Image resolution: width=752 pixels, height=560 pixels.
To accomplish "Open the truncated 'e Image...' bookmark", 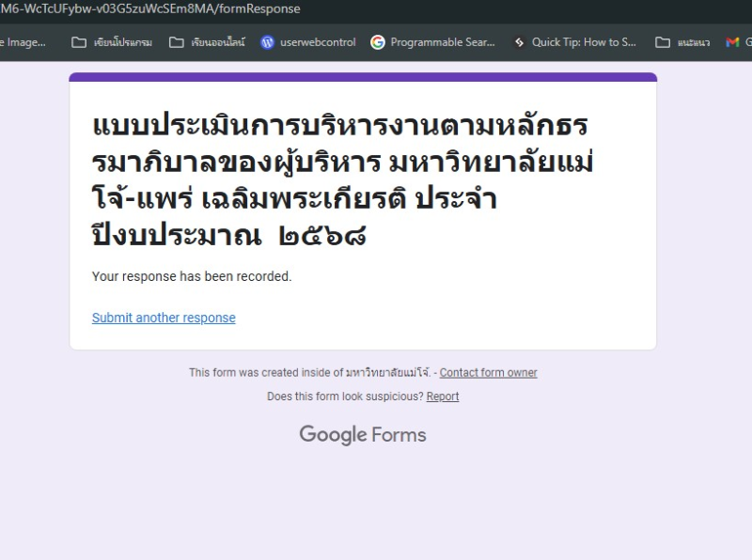I will pos(23,42).
